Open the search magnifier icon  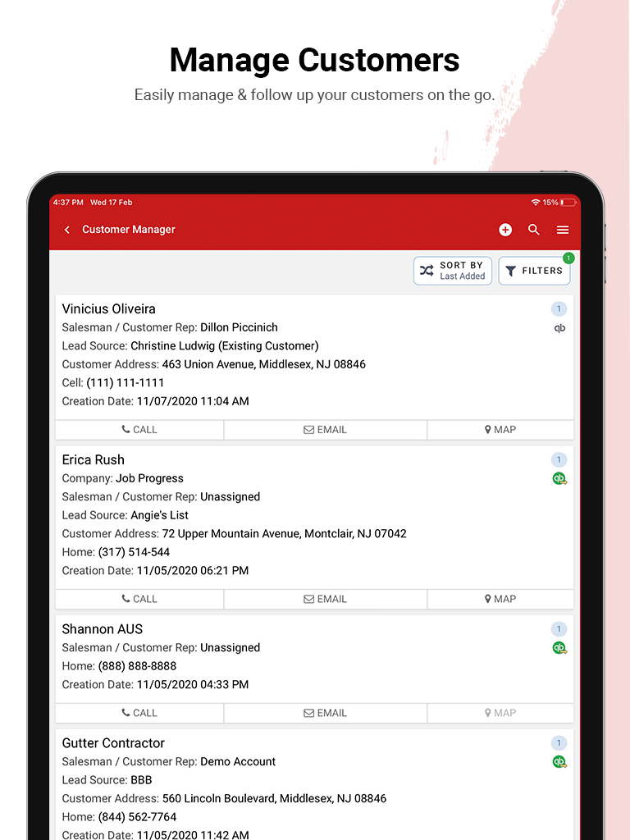coord(533,230)
